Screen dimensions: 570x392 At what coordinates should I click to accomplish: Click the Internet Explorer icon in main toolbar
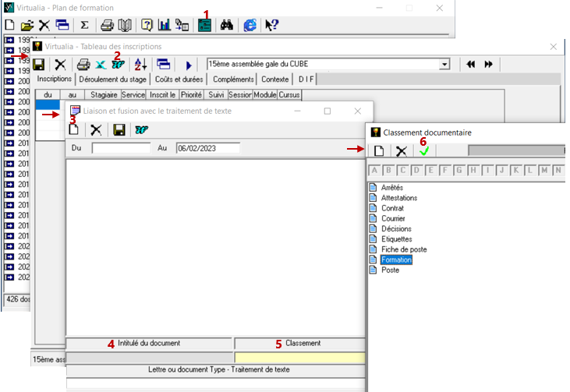tap(250, 25)
